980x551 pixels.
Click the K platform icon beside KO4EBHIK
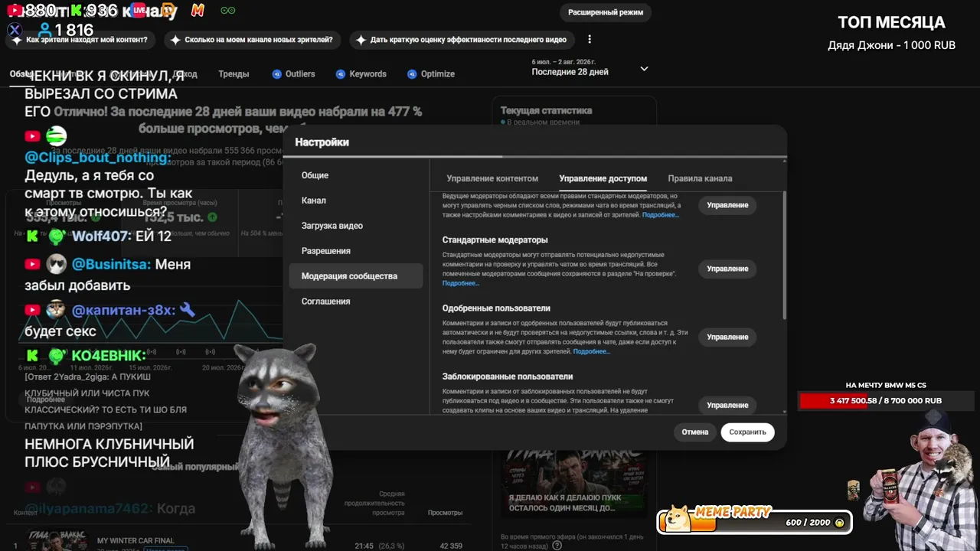[32, 356]
